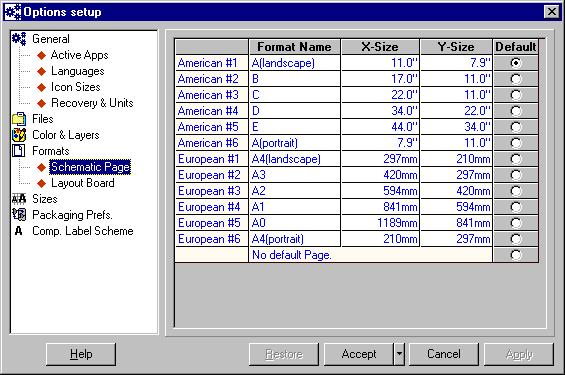Screen dimensions: 565x375
Task: Click the diamond icon beside Recovery & Units
Action: click(42, 103)
